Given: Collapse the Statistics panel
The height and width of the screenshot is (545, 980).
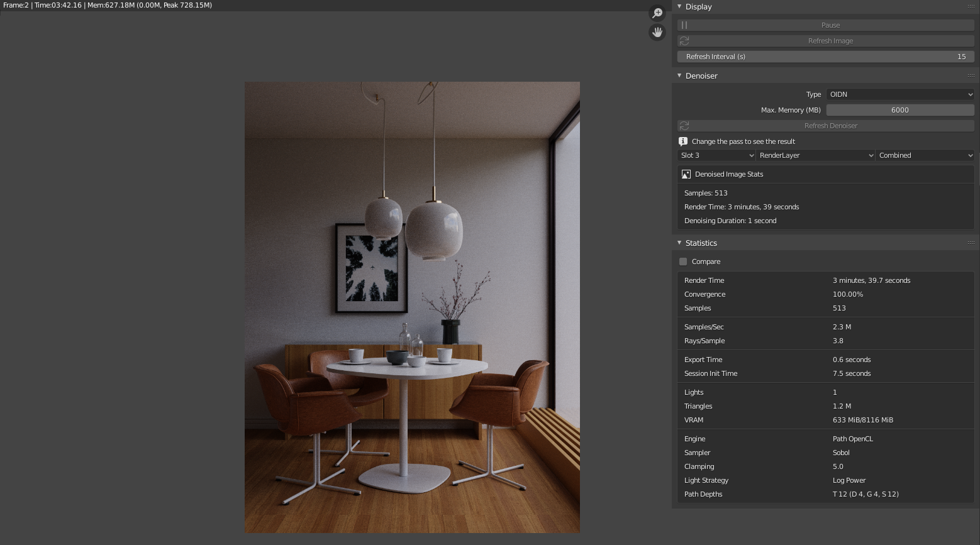Looking at the screenshot, I should pyautogui.click(x=679, y=243).
